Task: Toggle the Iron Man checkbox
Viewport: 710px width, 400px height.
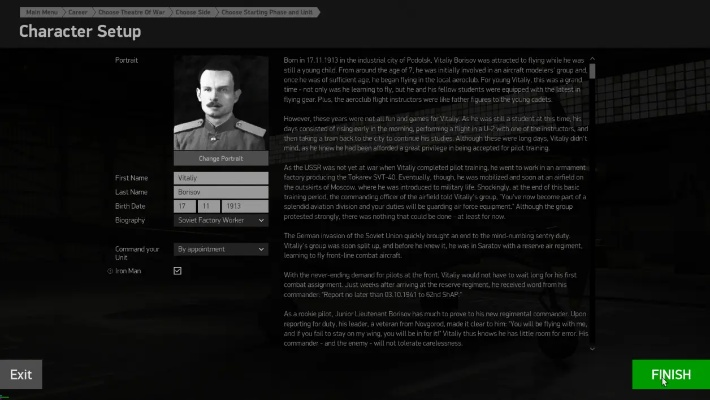Action: tap(178, 271)
